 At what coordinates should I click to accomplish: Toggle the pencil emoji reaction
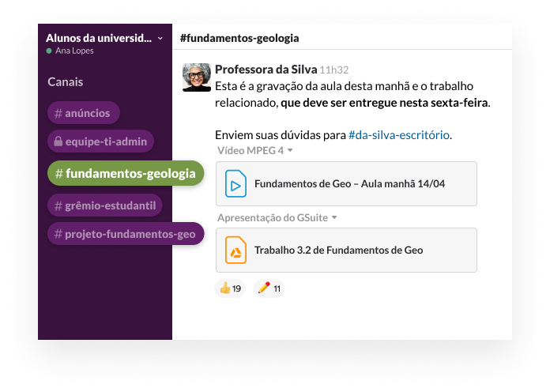(x=269, y=288)
